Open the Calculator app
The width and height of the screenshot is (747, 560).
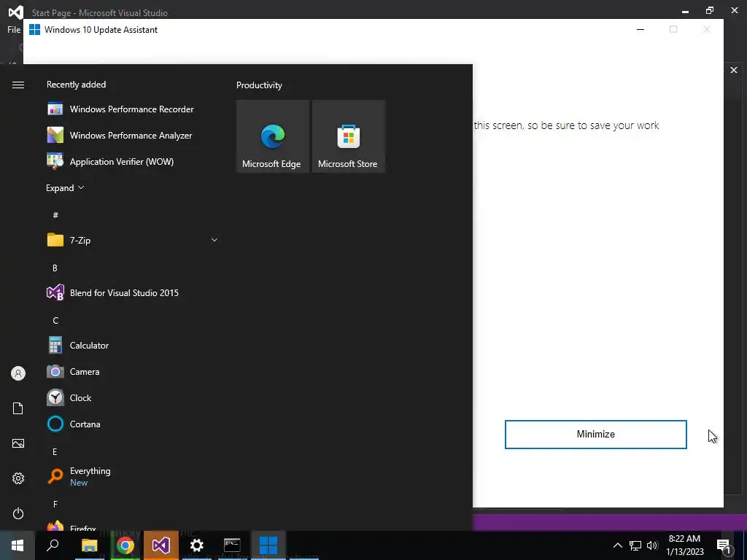(132, 345)
